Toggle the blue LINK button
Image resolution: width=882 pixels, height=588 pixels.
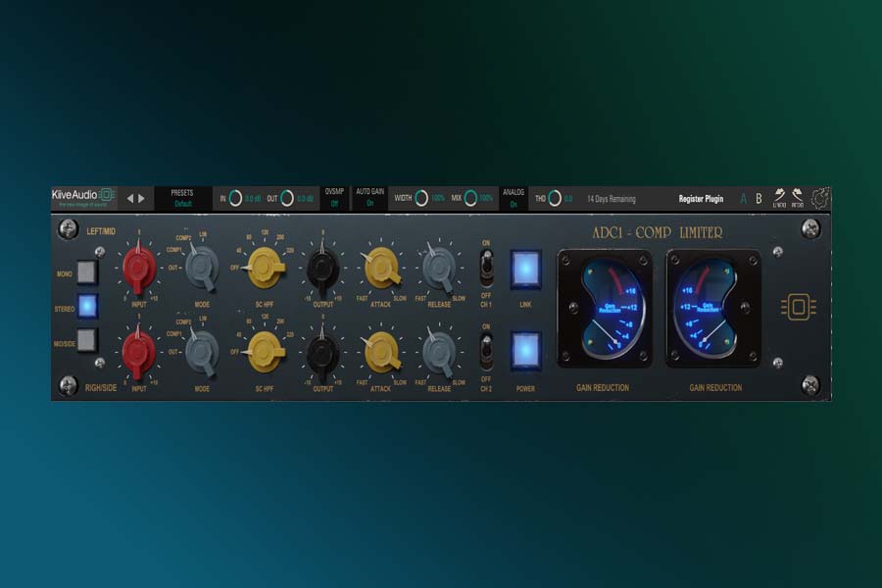(x=525, y=269)
